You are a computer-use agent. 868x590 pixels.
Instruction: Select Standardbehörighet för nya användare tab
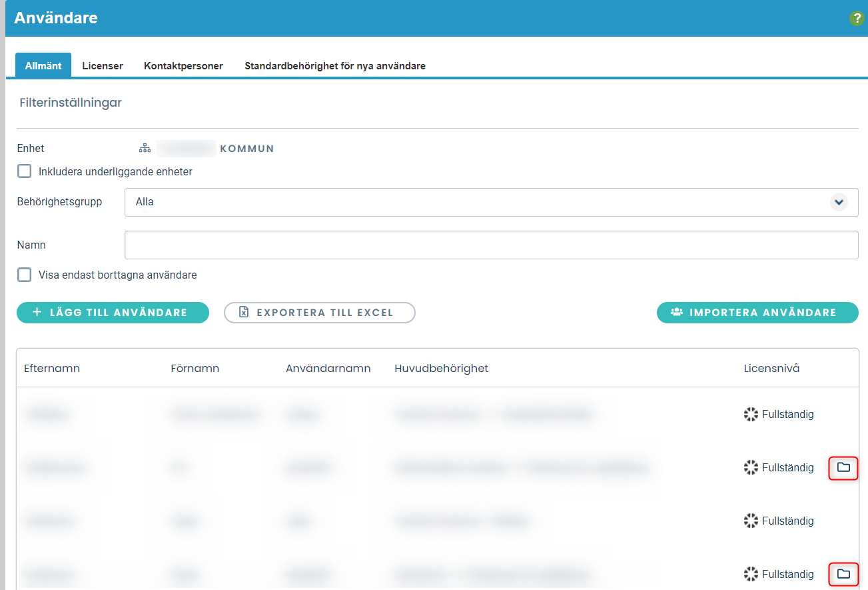tap(334, 66)
